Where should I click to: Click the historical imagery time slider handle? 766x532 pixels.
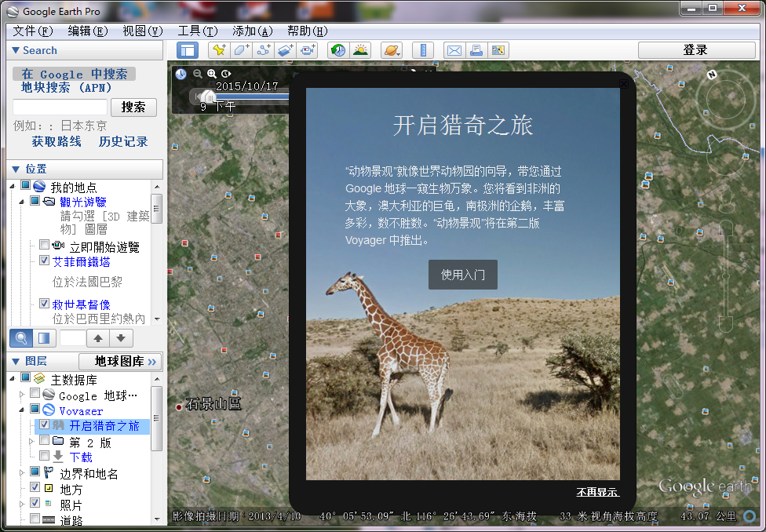209,97
